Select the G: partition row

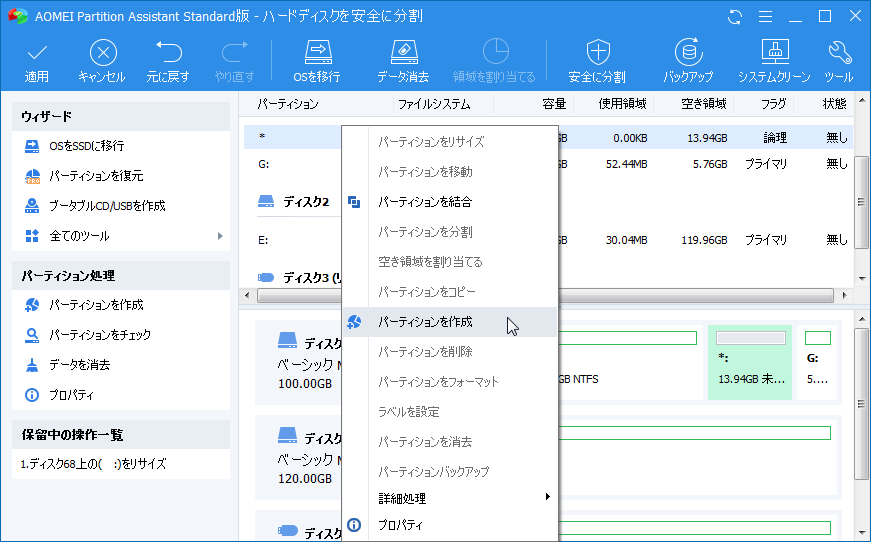pyautogui.click(x=548, y=164)
